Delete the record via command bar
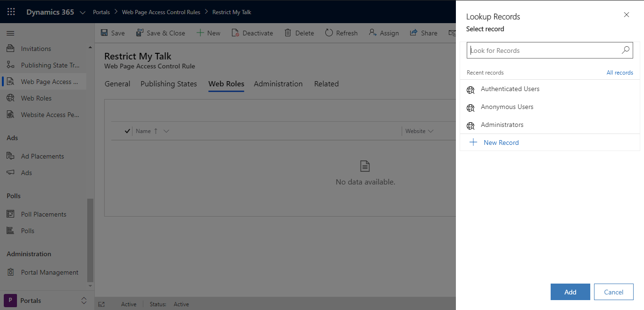This screenshot has height=310, width=644. point(299,33)
